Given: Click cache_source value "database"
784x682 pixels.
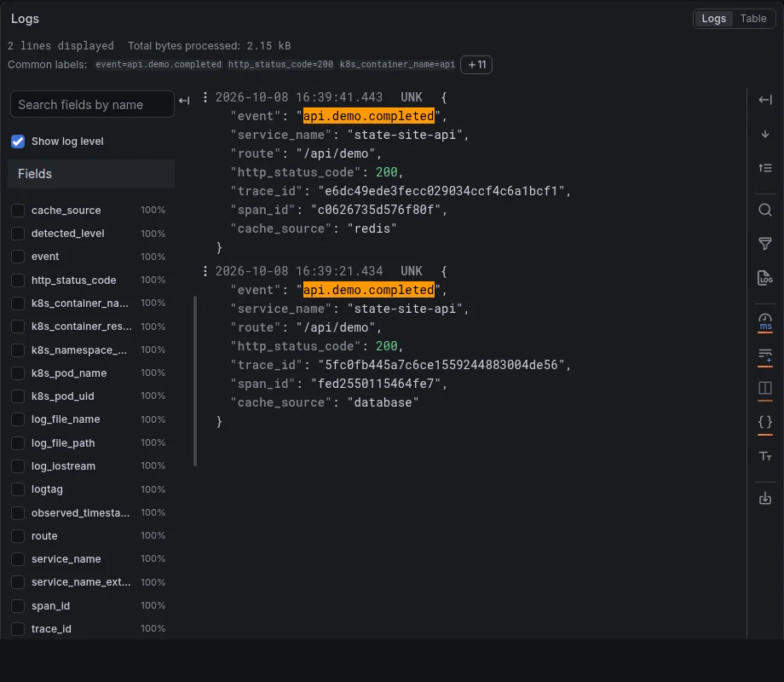Looking at the screenshot, I should (383, 402).
